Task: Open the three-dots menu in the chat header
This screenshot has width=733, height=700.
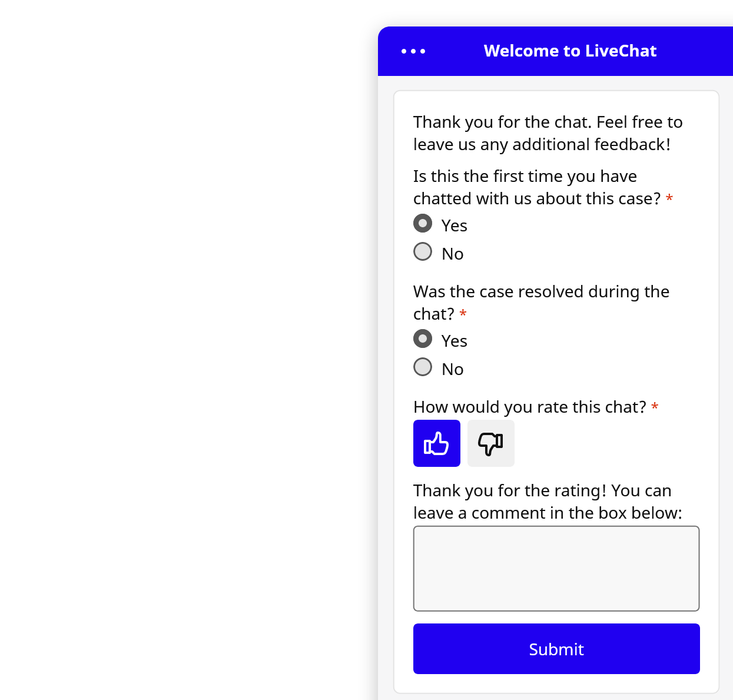Action: [413, 51]
